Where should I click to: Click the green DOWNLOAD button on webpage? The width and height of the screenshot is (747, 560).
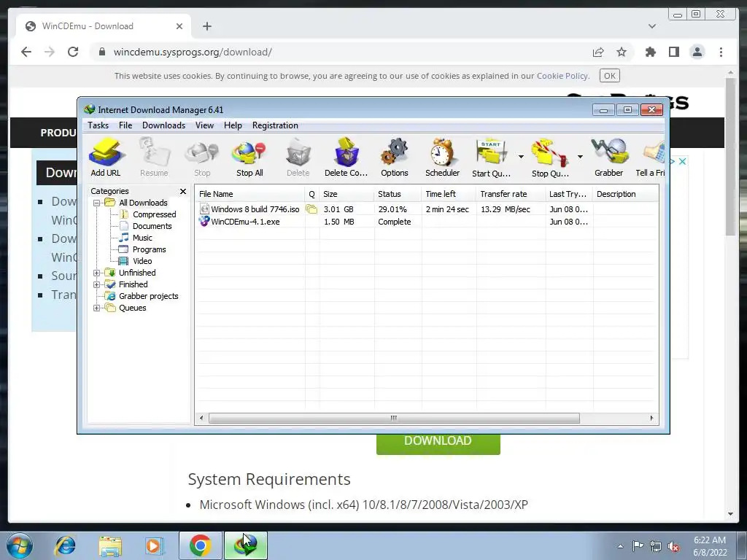pos(438,443)
